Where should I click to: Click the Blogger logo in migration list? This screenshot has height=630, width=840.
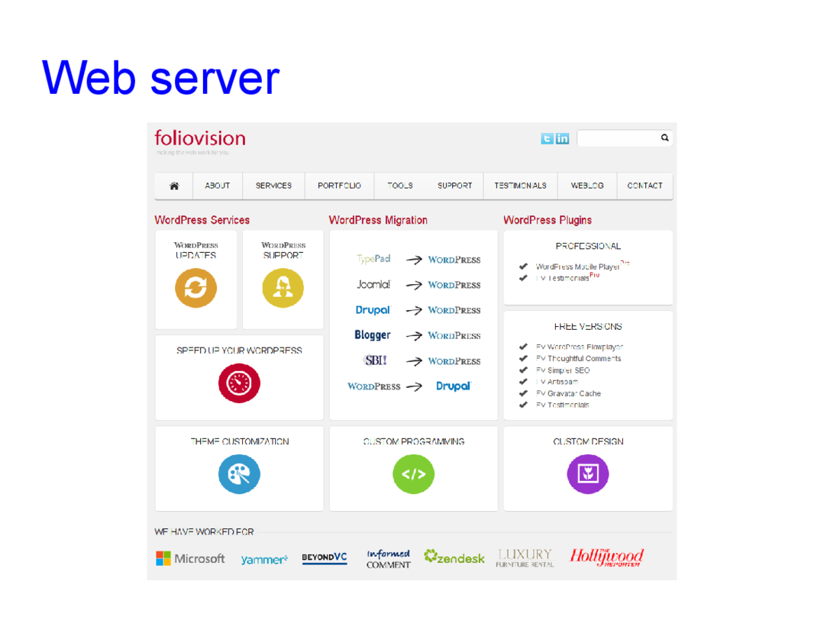pos(373,335)
